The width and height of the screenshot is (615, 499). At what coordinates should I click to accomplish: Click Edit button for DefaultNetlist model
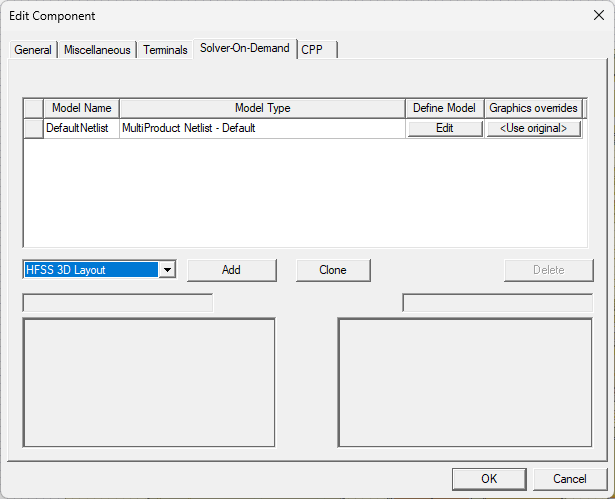445,128
